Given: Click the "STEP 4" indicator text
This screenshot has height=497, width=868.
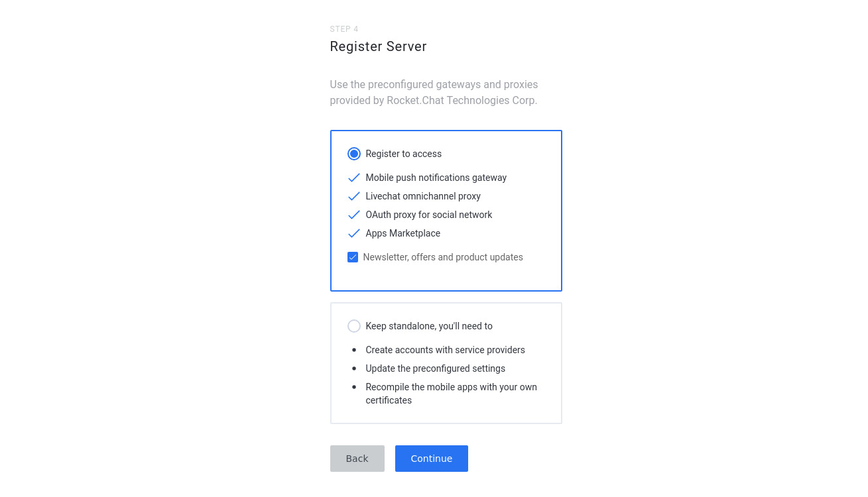Looking at the screenshot, I should coord(344,29).
